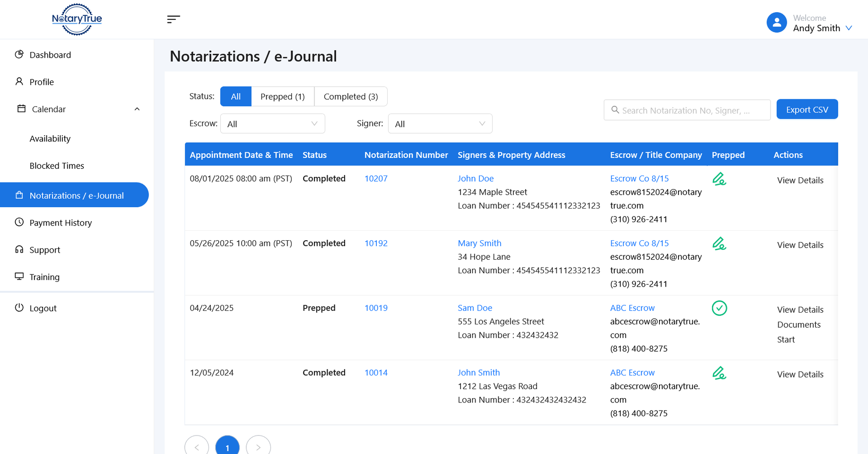This screenshot has height=454, width=868.
Task: Click the Payment History clock icon
Action: point(19,222)
